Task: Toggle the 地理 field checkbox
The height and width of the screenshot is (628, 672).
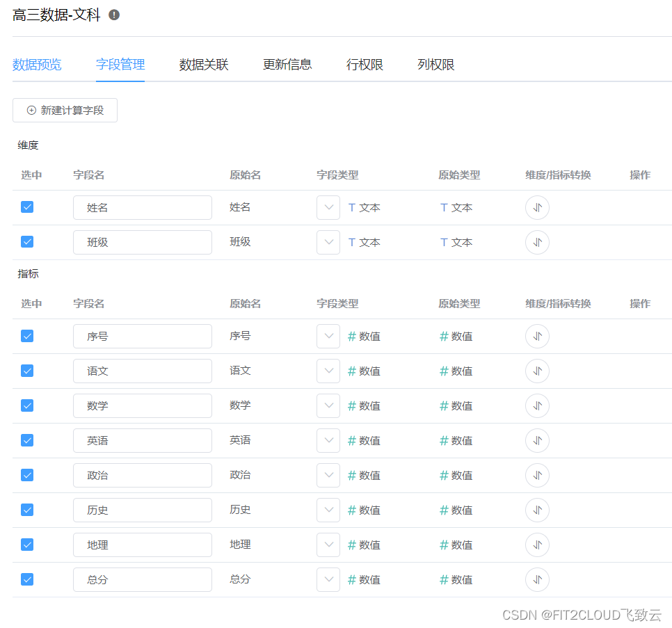Action: [x=27, y=545]
